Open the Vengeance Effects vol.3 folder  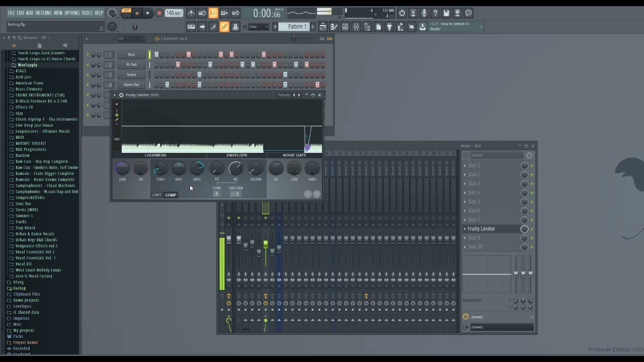point(36,246)
